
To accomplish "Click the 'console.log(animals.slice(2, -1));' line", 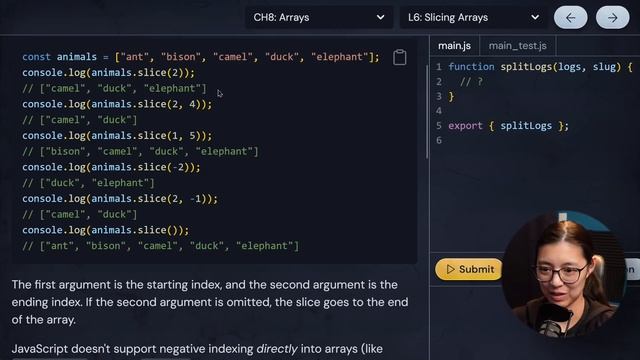I will [120, 199].
